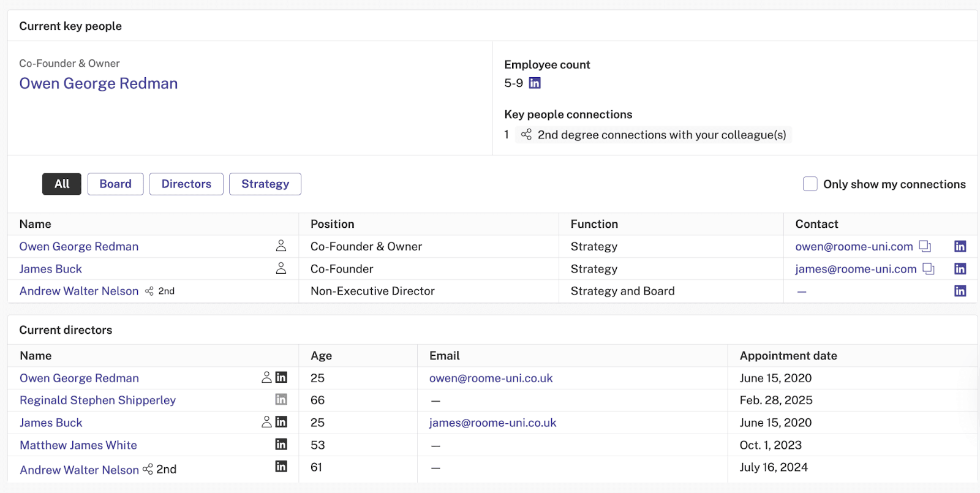Click appointment date Feb. 28, 2025
Viewport: 980px width, 493px height.
776,400
